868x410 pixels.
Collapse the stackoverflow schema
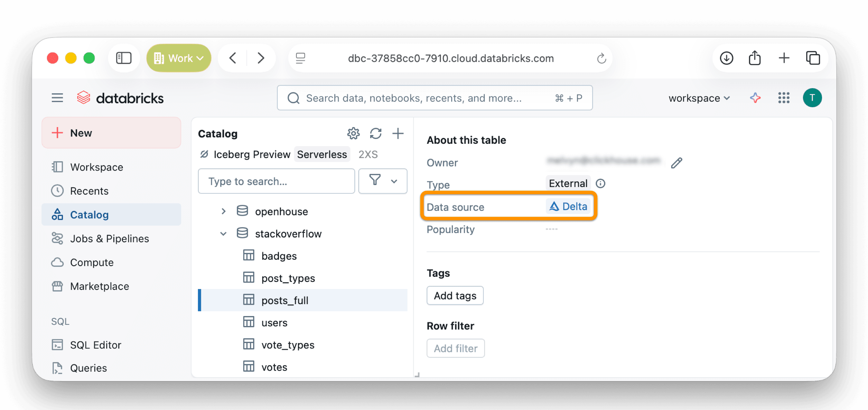coord(223,233)
